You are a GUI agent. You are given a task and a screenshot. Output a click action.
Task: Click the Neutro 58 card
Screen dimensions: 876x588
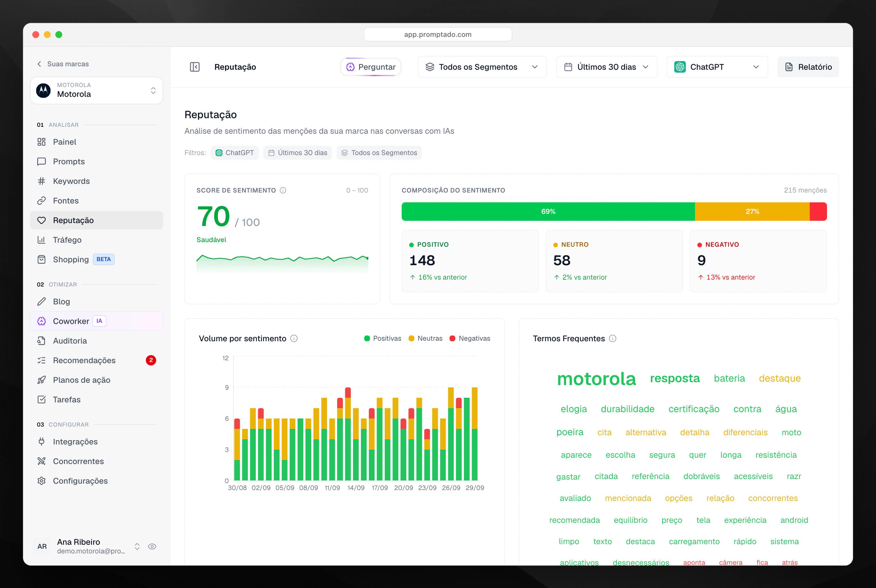point(614,261)
